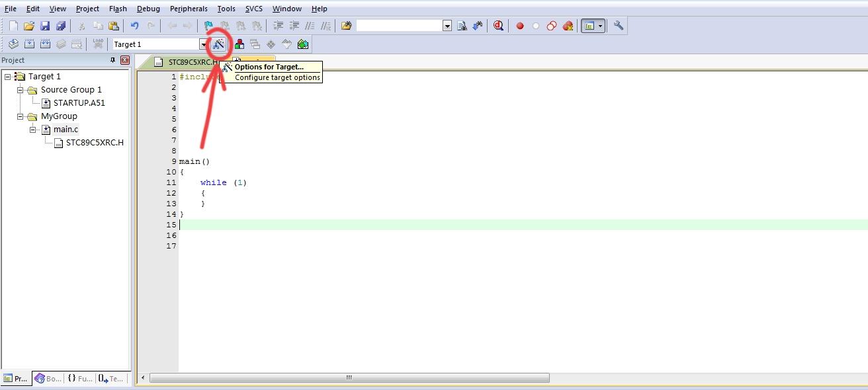Select STARTUP.A51 in the project tree
Screen dimensions: 868x390
click(x=79, y=103)
